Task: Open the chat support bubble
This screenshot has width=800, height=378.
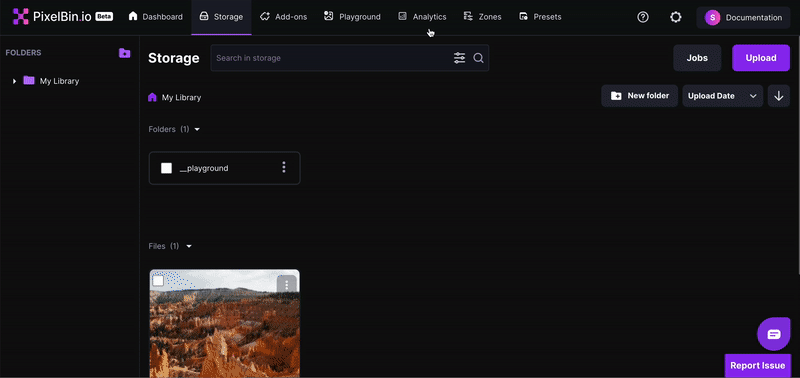Action: click(x=774, y=334)
